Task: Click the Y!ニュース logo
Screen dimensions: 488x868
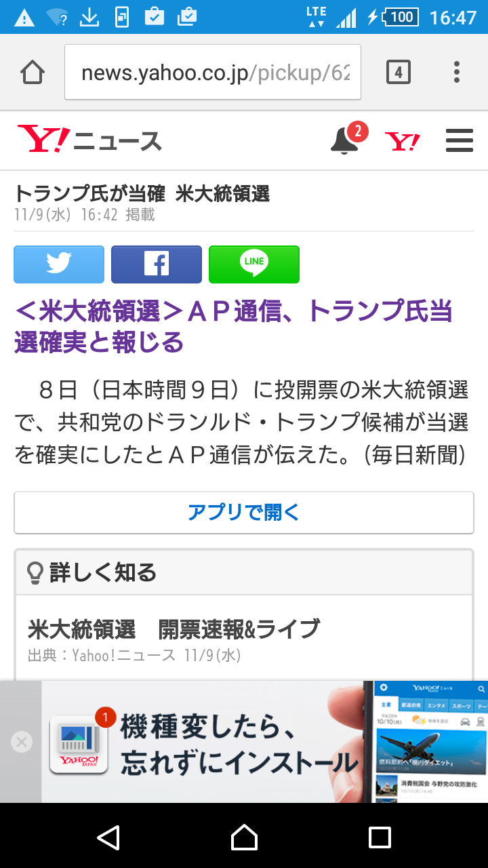Action: click(89, 140)
